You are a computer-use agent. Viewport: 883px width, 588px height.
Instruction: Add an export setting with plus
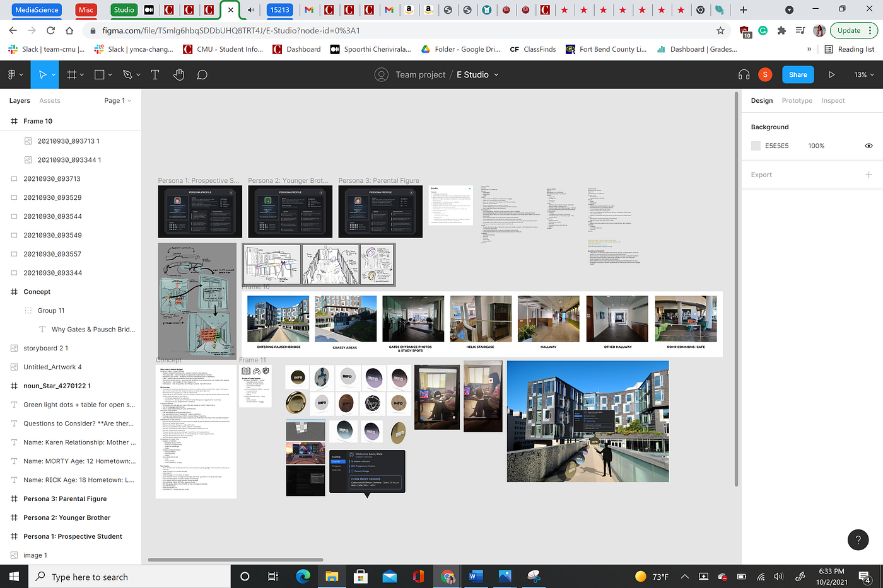[868, 175]
